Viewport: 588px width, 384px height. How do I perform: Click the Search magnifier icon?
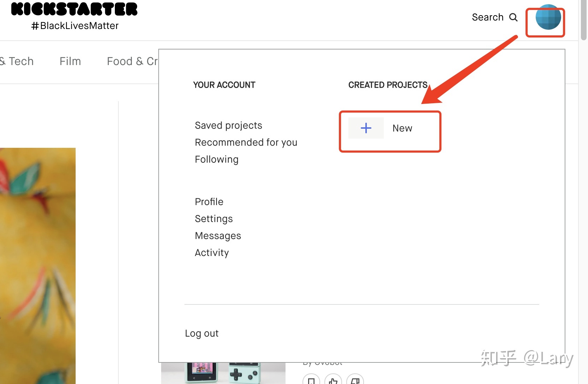pos(513,17)
